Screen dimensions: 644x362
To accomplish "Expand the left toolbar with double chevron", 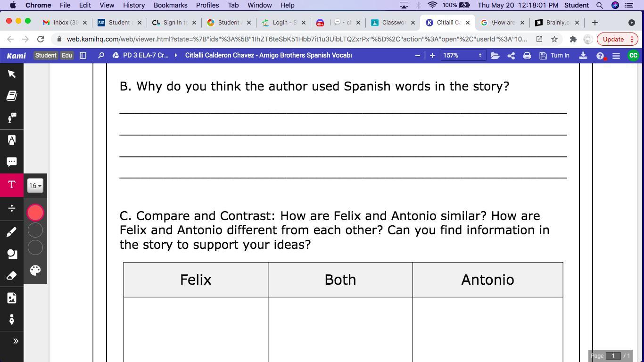I will click(x=16, y=341).
